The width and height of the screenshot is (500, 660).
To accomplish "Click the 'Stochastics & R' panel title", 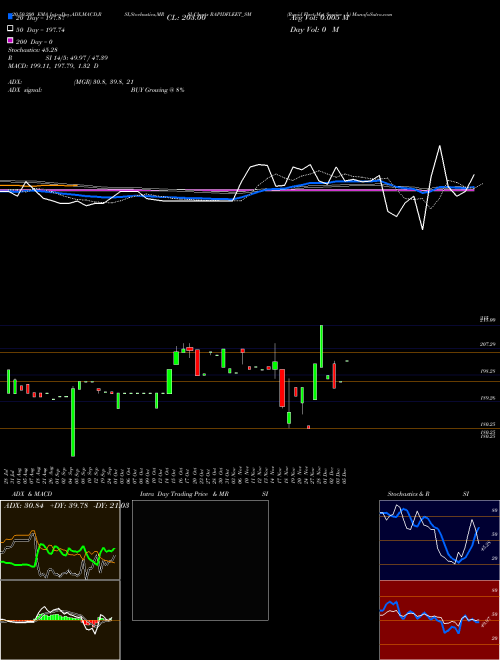I will [x=408, y=494].
